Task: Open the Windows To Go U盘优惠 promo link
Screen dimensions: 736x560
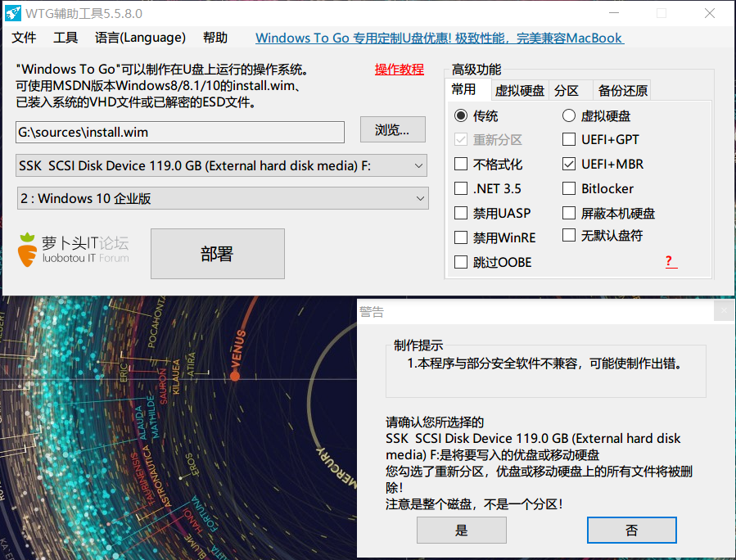Action: pos(440,38)
